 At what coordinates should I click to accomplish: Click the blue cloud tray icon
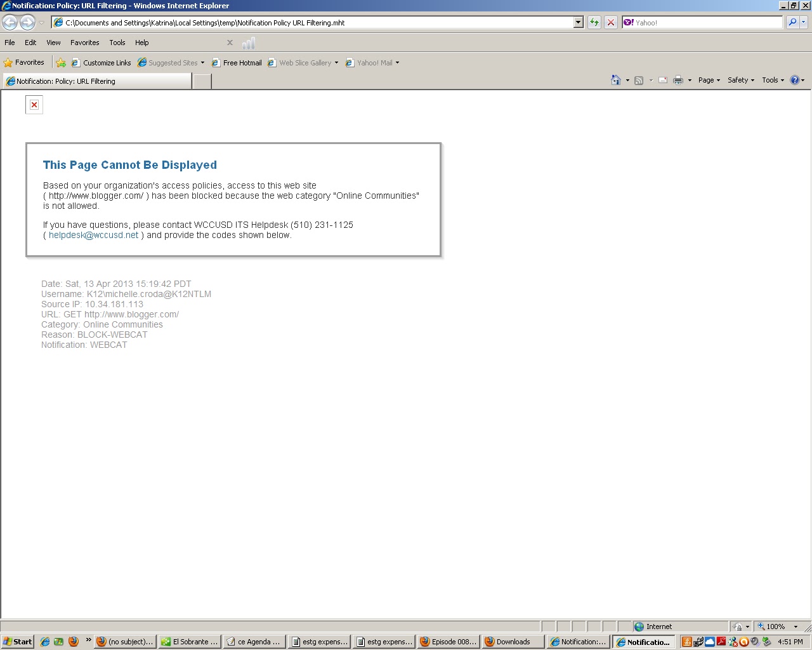710,642
